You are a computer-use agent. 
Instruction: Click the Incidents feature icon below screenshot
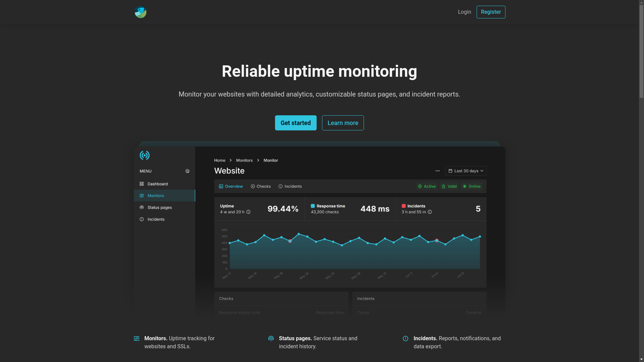[x=406, y=339]
